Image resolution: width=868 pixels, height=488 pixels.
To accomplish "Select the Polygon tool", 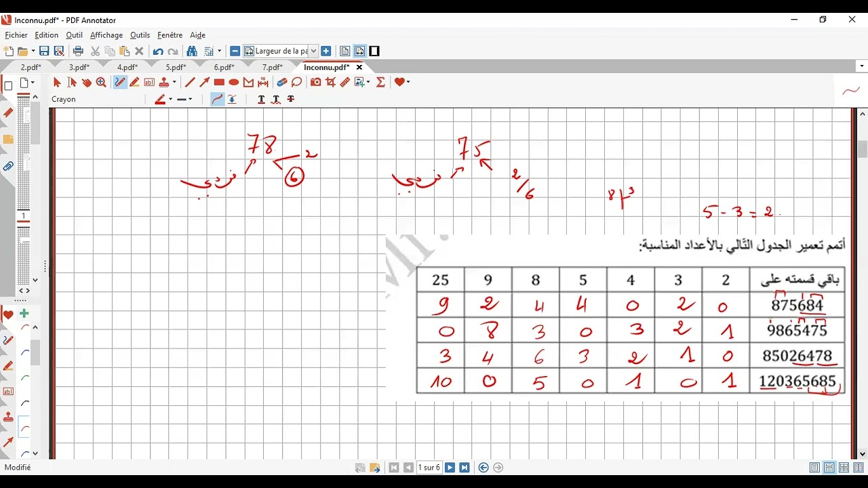I will (248, 82).
